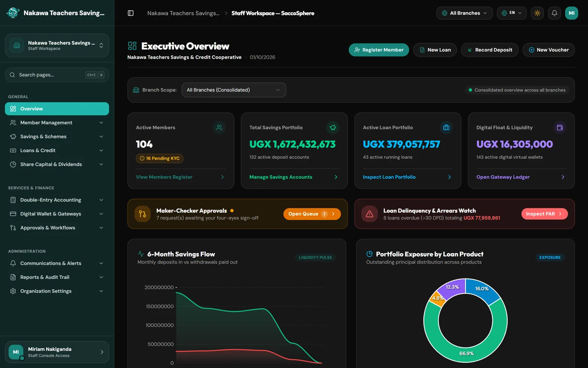Viewport: 588px width, 368px height.
Task: Open Approvals & Workflows menu
Action: point(57,228)
